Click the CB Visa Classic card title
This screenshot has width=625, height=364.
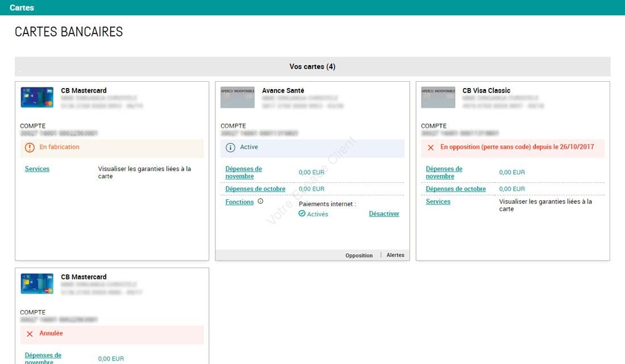point(486,90)
